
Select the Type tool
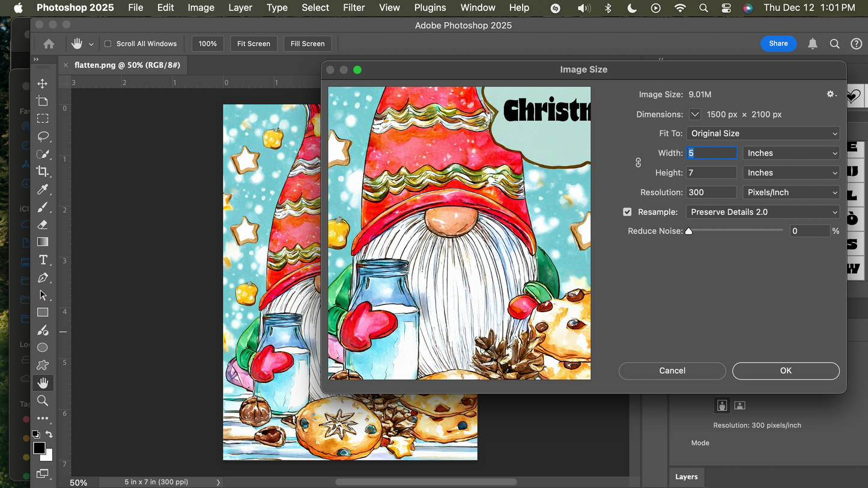click(x=43, y=260)
